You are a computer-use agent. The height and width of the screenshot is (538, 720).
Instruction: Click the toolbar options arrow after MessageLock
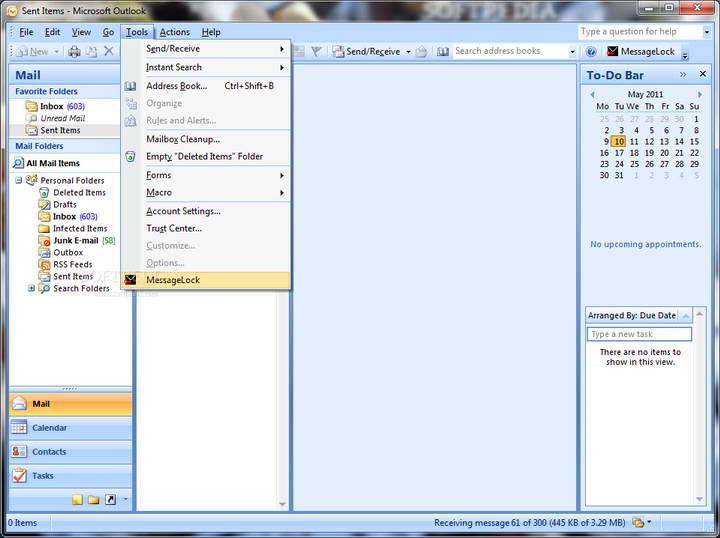tap(685, 56)
